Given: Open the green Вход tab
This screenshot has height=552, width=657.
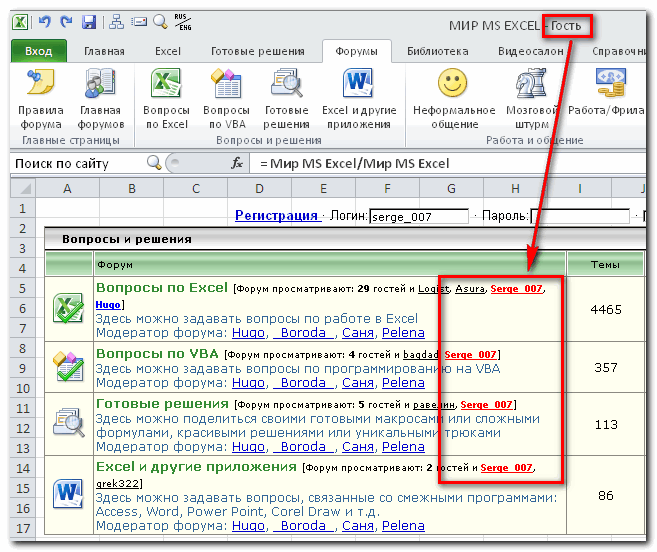Looking at the screenshot, I should pyautogui.click(x=39, y=51).
